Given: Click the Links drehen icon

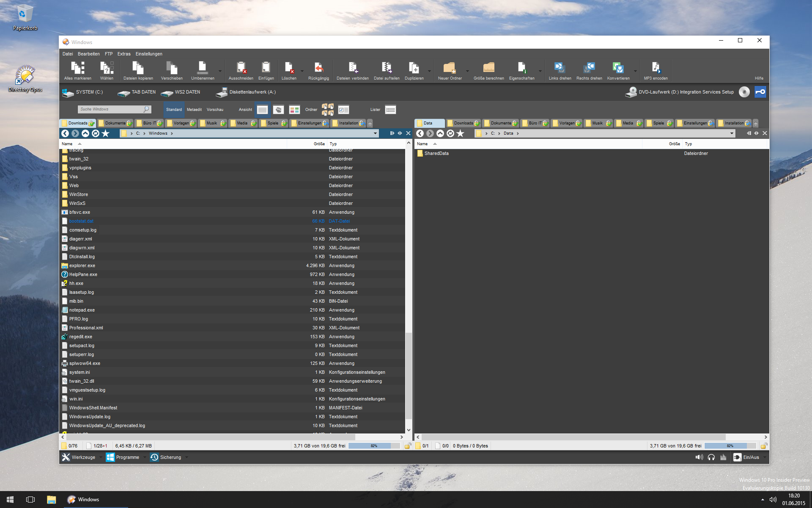Looking at the screenshot, I should pos(560,68).
